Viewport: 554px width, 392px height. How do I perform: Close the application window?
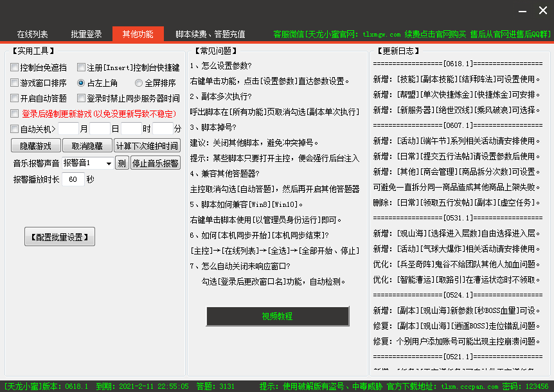pos(543,10)
